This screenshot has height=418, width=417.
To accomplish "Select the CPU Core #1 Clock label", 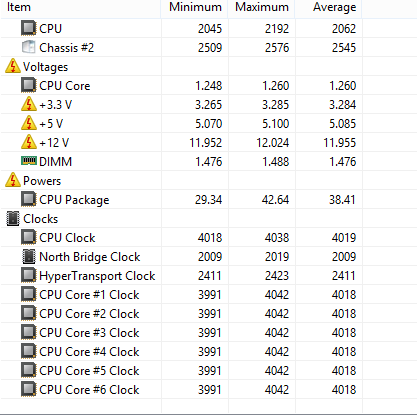I will 89,294.
